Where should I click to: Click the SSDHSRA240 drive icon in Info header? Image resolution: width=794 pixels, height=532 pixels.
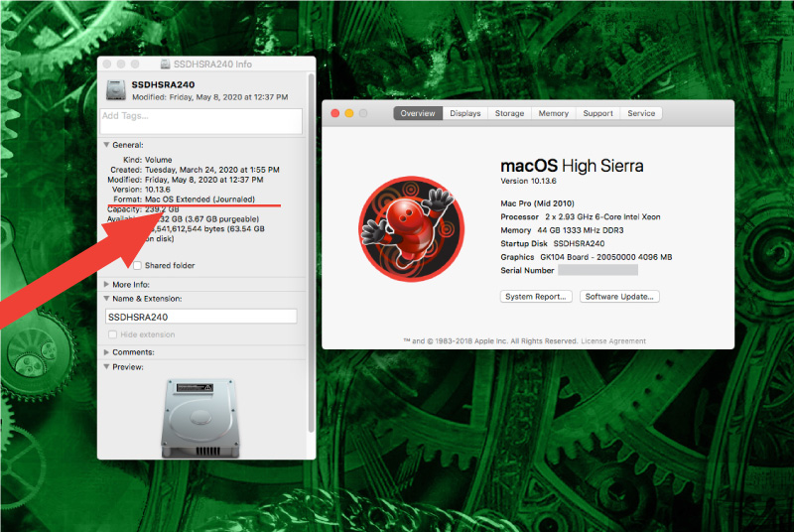pos(115,89)
